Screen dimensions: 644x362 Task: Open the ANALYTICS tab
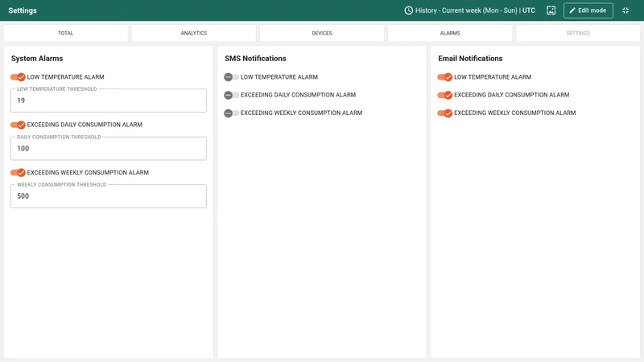[x=194, y=33]
